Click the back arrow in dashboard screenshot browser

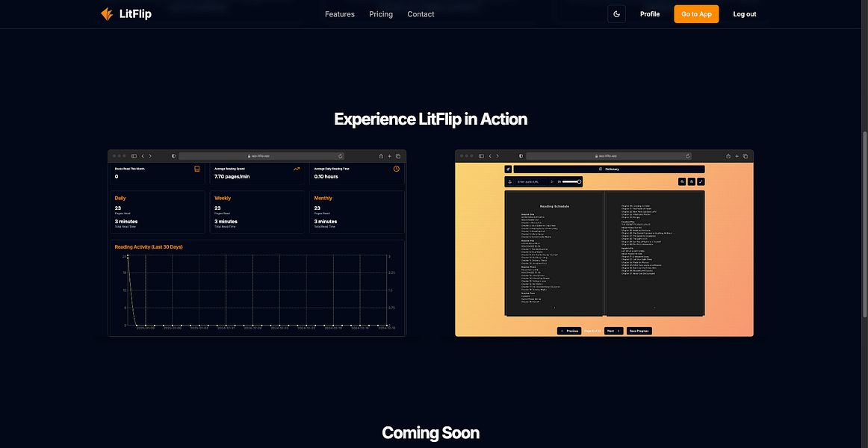(143, 156)
